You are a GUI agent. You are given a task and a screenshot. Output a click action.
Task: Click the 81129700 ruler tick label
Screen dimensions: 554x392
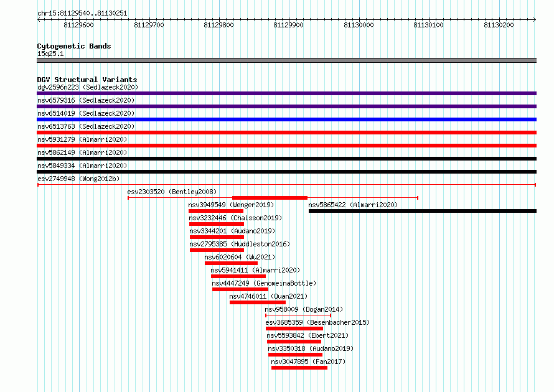click(149, 25)
